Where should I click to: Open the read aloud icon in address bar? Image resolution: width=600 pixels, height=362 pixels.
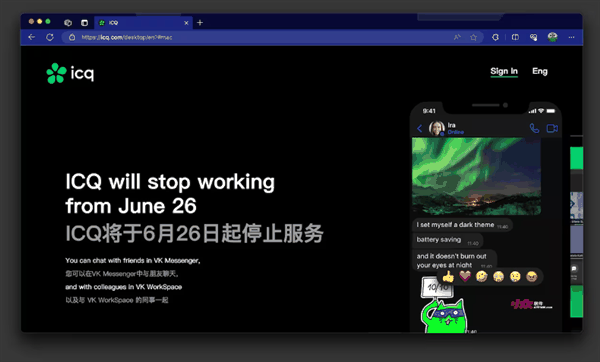(x=457, y=37)
